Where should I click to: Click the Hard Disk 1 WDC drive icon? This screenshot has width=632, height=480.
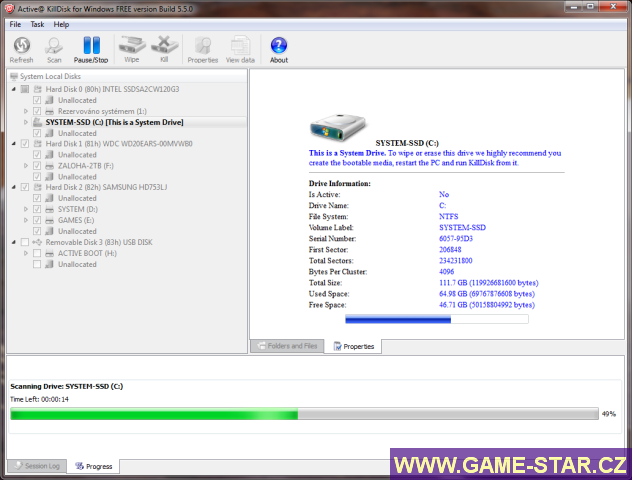click(38, 143)
